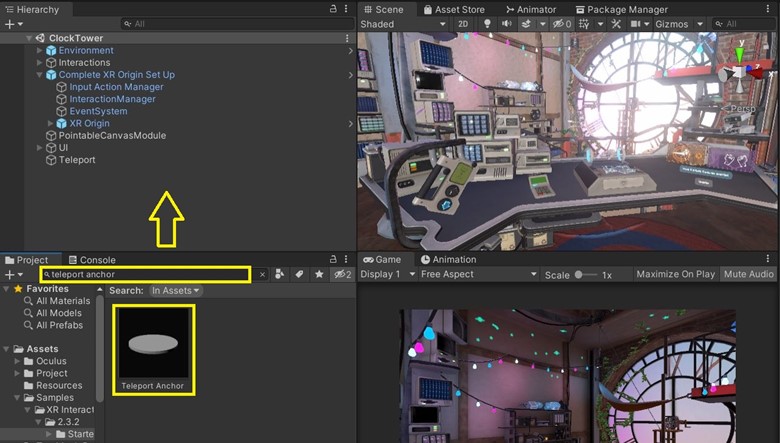The image size is (780, 443).
Task: Open the Console tab
Action: (x=92, y=260)
